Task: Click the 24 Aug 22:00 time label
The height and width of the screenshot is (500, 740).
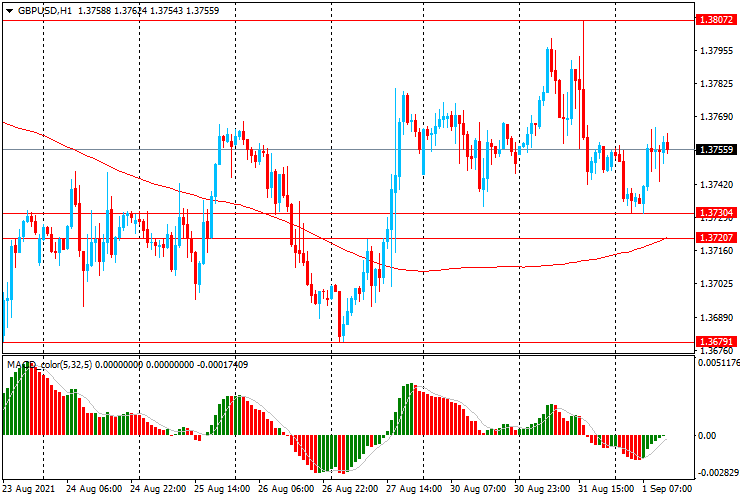Action: 158,489
